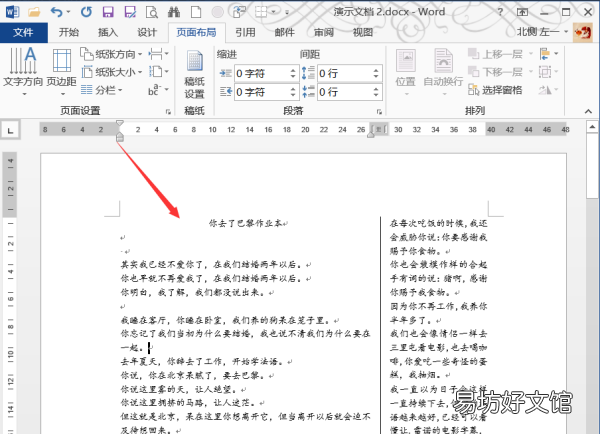600x434 pixels.
Task: Open the 选择窗格 selection pane
Action: (495, 90)
